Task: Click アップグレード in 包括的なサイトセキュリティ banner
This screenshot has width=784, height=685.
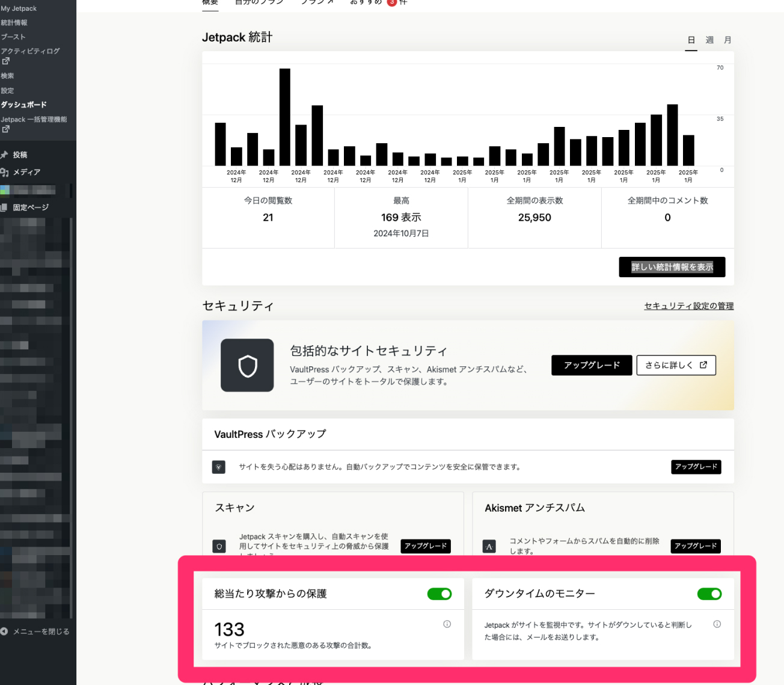Action: [x=592, y=365]
